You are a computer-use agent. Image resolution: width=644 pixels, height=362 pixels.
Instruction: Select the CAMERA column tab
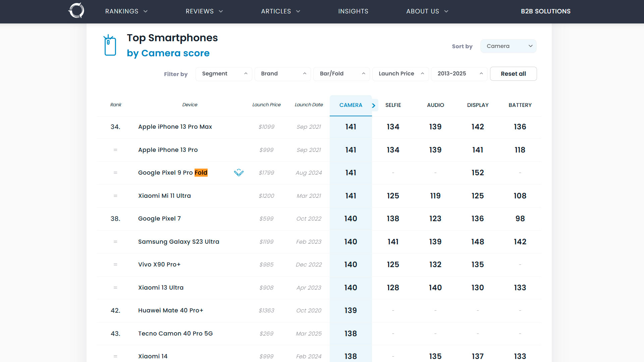coord(351,105)
